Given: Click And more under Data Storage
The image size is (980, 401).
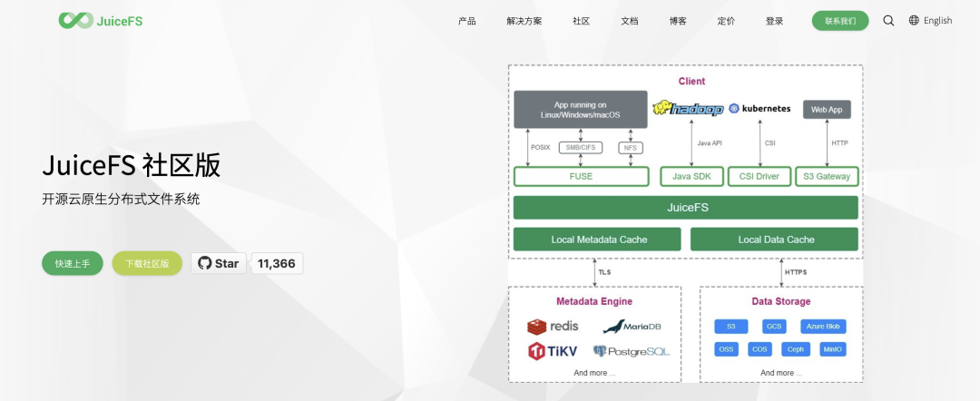Looking at the screenshot, I should pos(780,373).
